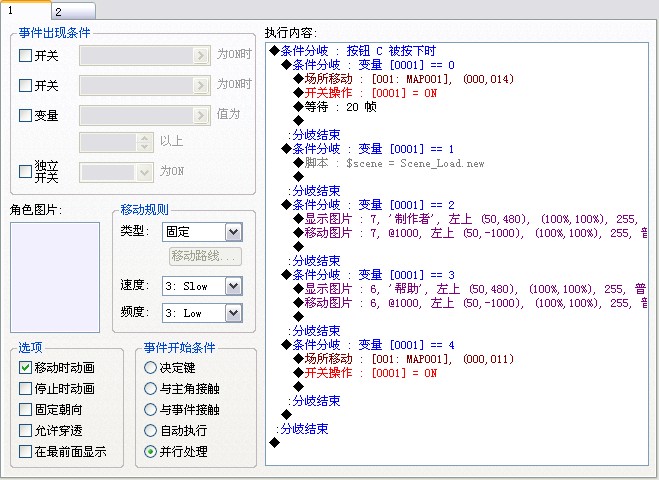
Task: Select the 显示图片 6 '帮助' command
Action: pos(470,289)
